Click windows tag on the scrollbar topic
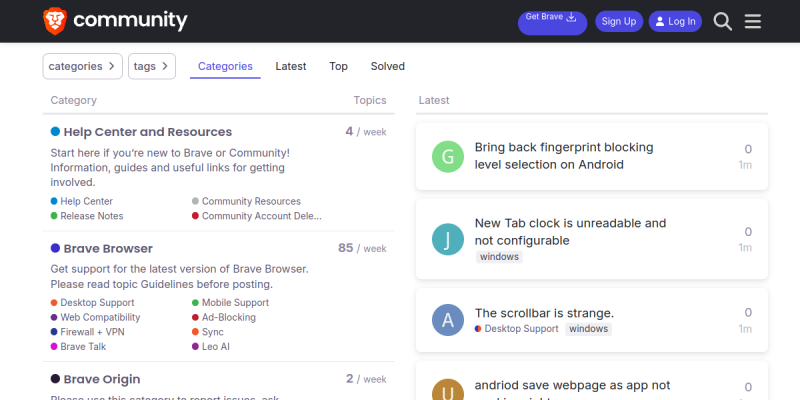Image resolution: width=800 pixels, height=400 pixels. tap(588, 329)
